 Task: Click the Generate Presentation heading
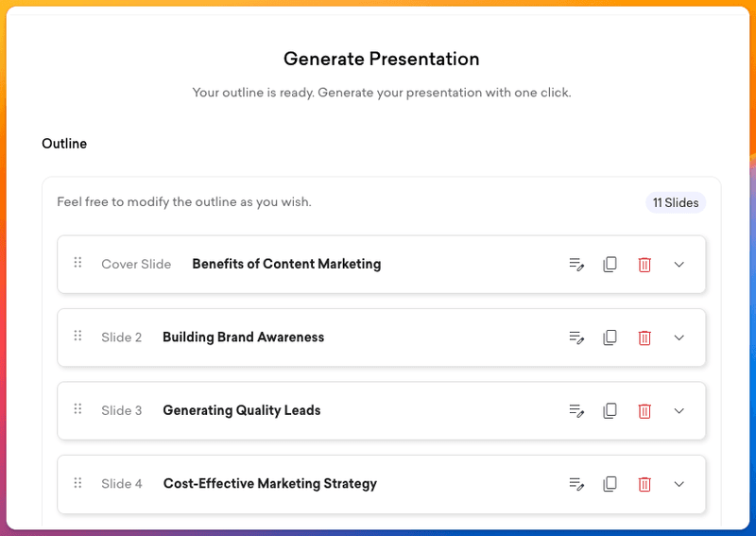[382, 59]
